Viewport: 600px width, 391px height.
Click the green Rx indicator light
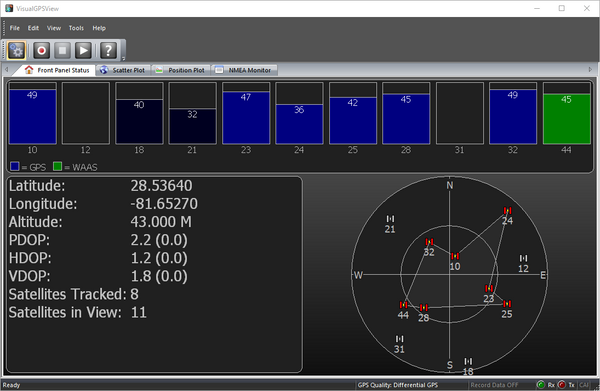tap(541, 384)
